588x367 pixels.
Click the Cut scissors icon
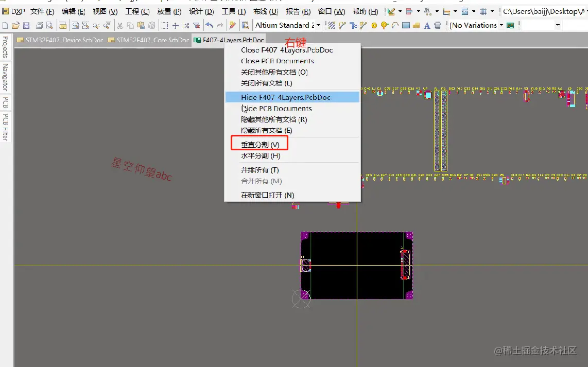(120, 26)
